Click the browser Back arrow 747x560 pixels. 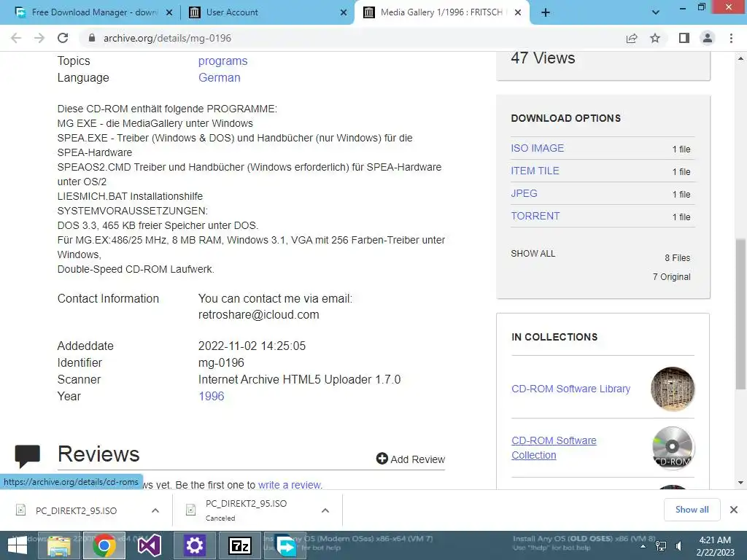point(16,38)
